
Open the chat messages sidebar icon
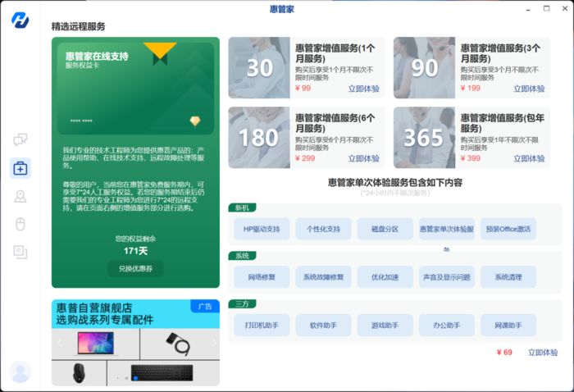pos(20,139)
